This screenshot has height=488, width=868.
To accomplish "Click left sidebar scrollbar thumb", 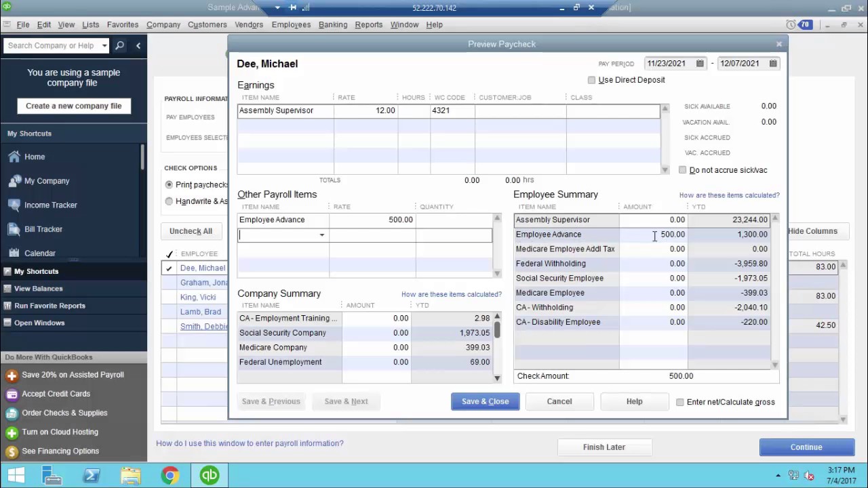I will pos(142,157).
